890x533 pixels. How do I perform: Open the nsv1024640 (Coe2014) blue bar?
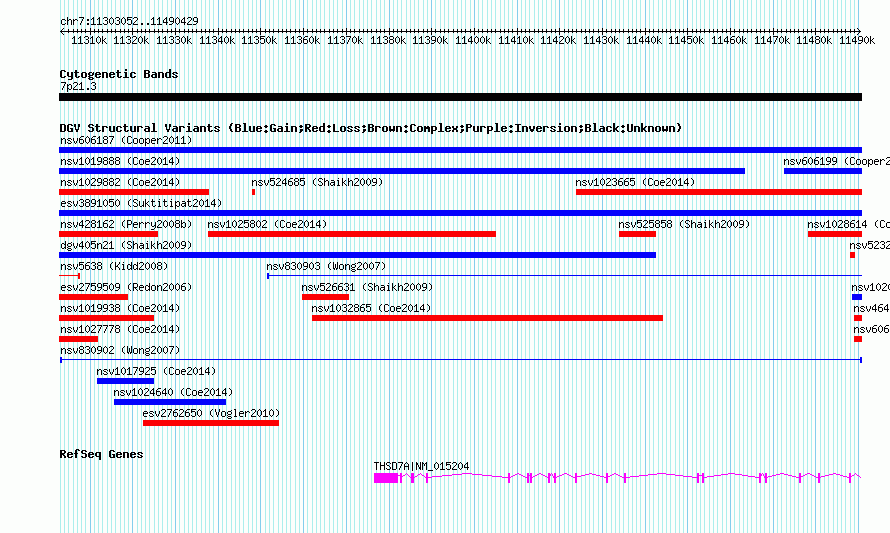[x=170, y=402]
